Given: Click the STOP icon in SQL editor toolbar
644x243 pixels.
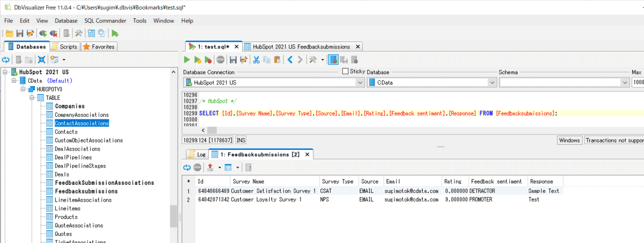Looking at the screenshot, I should coord(220,60).
